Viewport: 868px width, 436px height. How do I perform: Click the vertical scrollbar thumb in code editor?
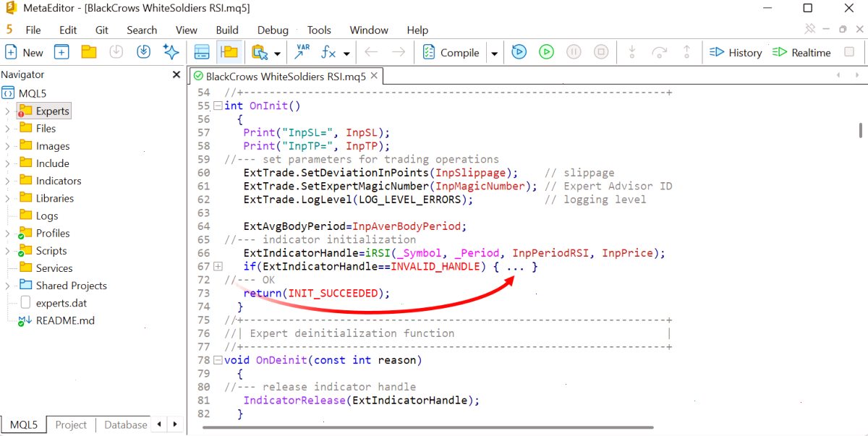pos(860,129)
